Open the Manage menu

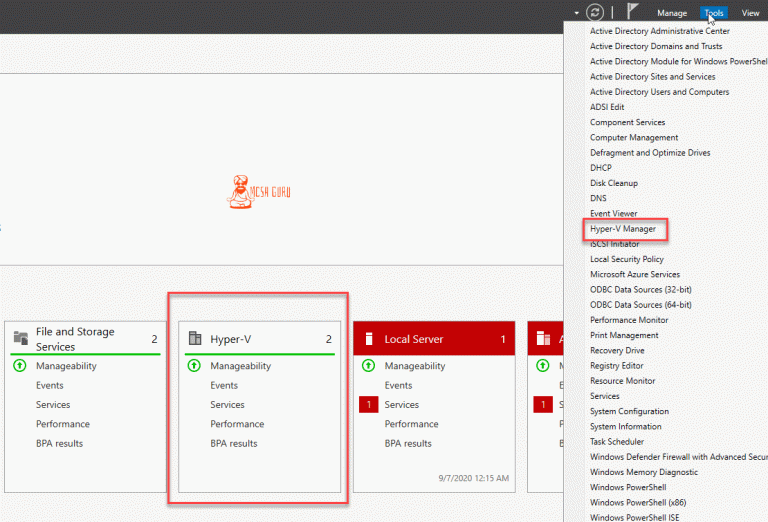click(672, 13)
